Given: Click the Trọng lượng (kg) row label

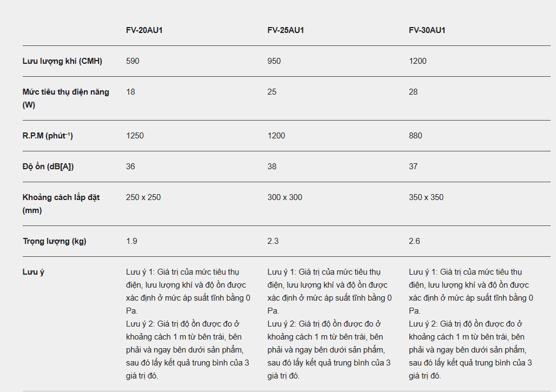Looking at the screenshot, I should 54,241.
